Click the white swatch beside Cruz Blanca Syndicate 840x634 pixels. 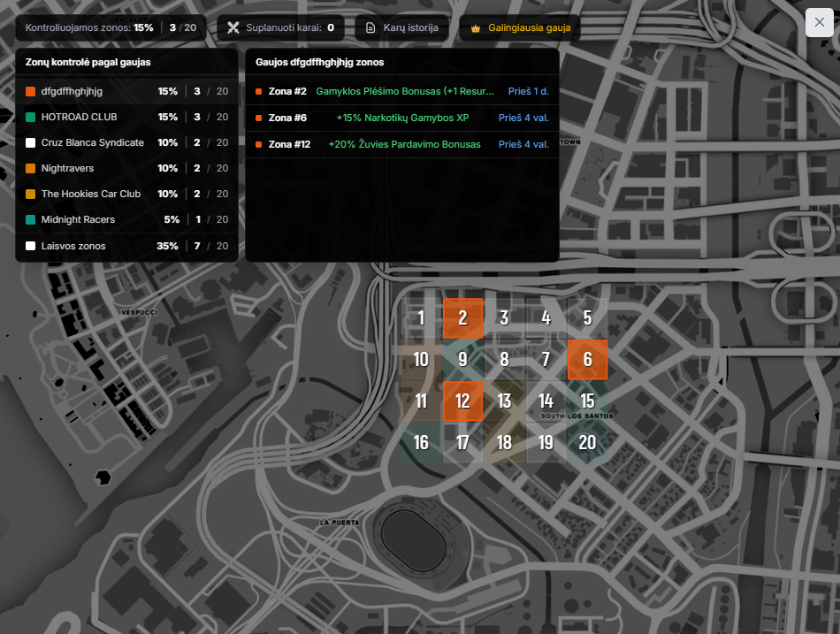pos(31,142)
